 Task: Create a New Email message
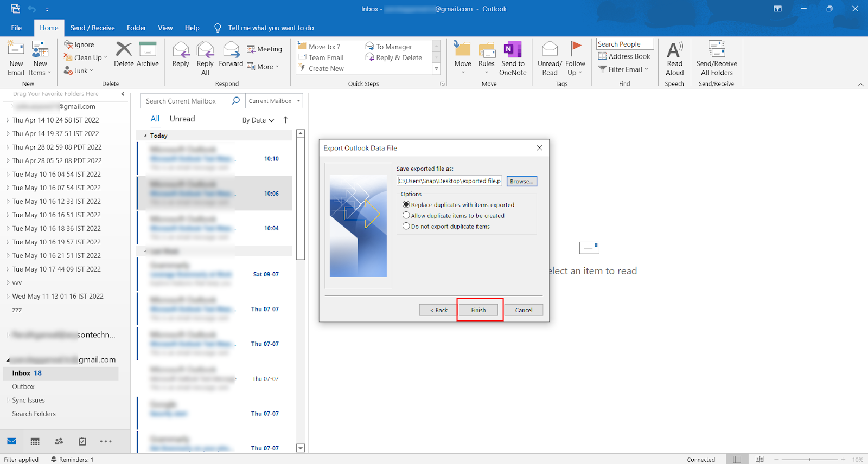(x=16, y=59)
